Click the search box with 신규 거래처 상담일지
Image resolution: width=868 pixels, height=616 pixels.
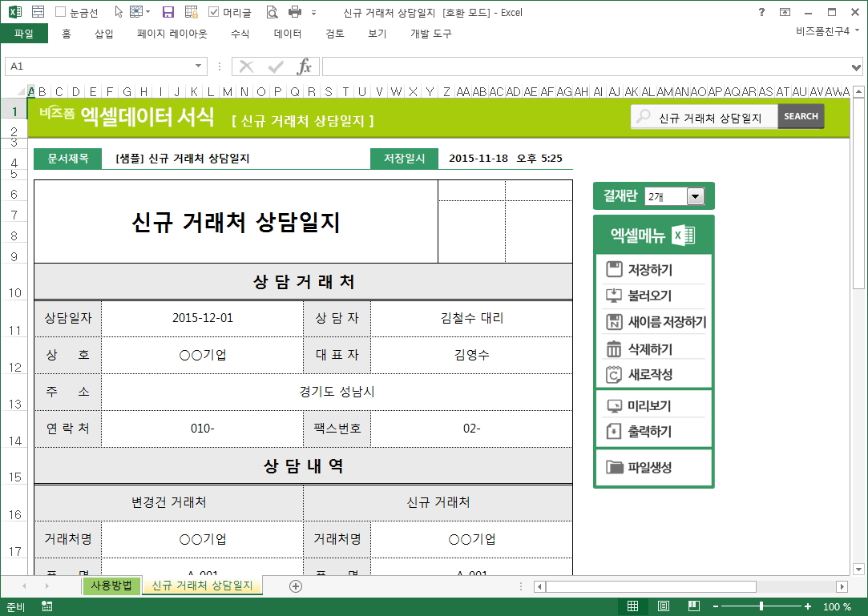pyautogui.click(x=709, y=117)
